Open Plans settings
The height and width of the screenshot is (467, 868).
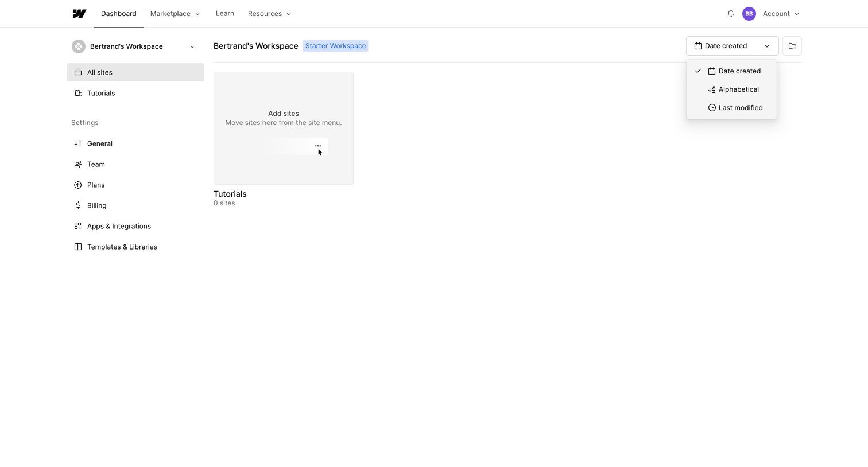coord(135,185)
